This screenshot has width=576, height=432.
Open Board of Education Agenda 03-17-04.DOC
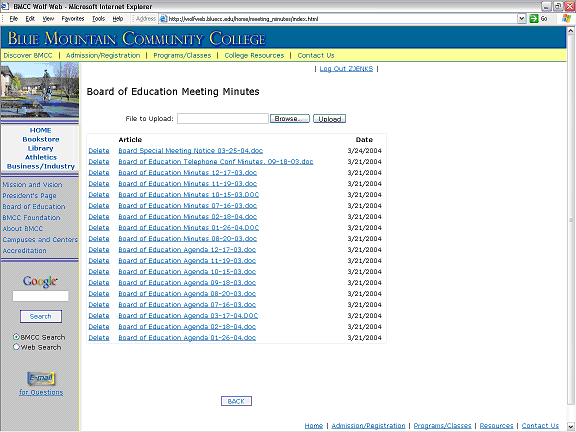[188, 316]
